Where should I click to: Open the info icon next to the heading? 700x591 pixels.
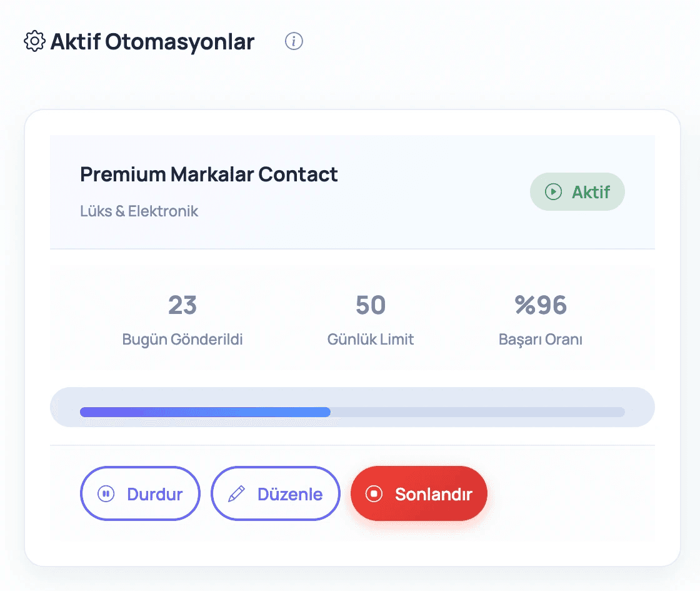click(294, 41)
